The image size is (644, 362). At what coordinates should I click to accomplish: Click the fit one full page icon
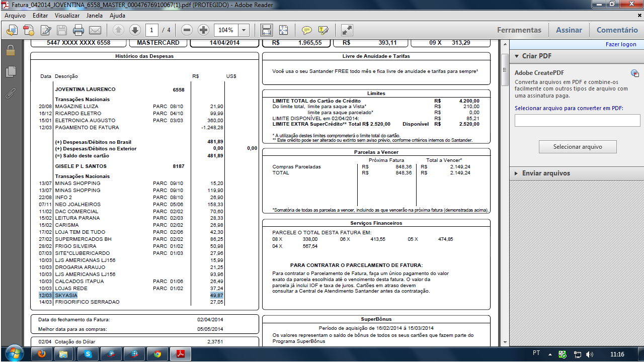pos(283,30)
